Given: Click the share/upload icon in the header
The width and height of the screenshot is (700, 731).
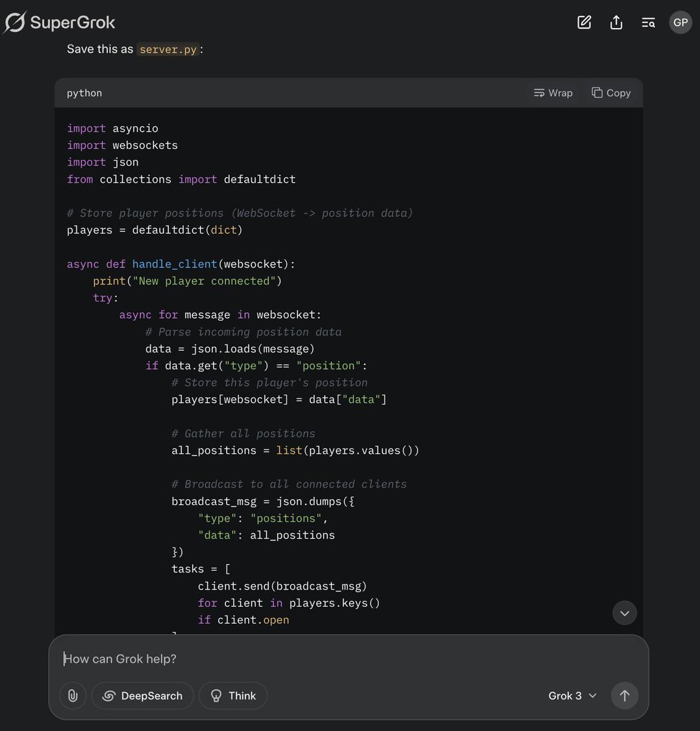Looking at the screenshot, I should click(616, 23).
